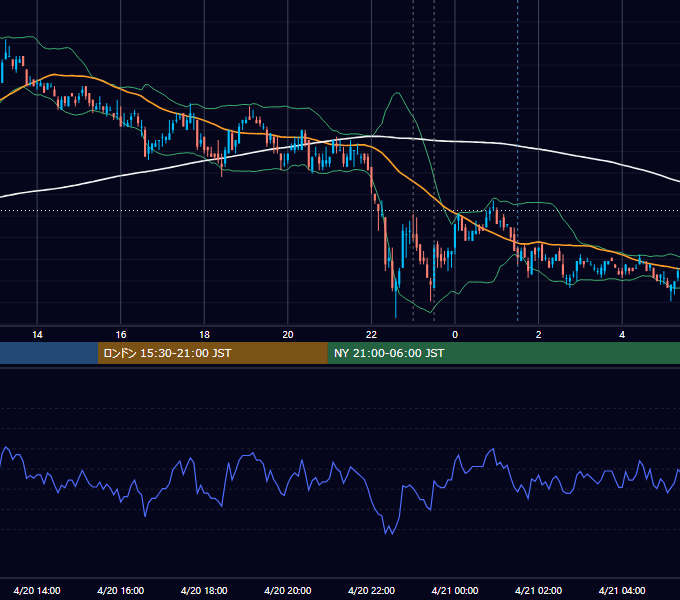Click the 20 hour label on the price chart axis

click(288, 335)
